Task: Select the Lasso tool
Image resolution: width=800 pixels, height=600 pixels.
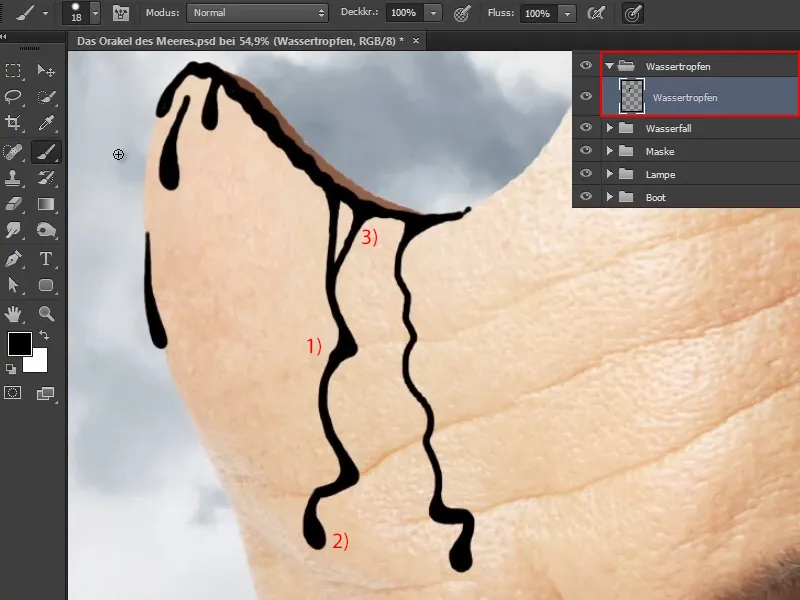Action: tap(13, 96)
